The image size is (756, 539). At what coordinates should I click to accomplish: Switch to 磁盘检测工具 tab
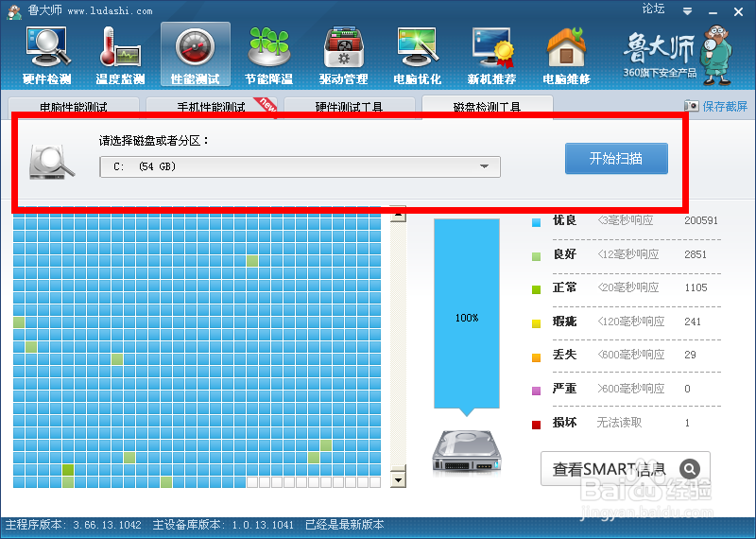click(x=487, y=107)
